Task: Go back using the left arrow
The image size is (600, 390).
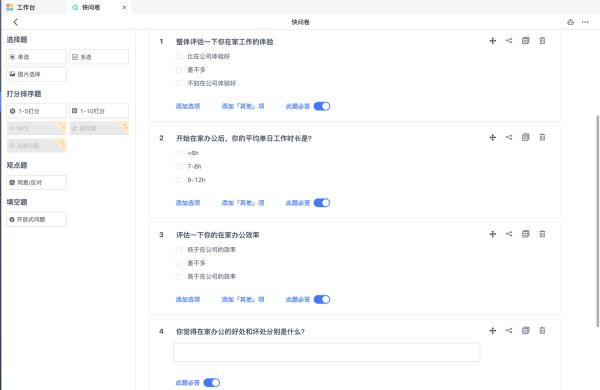Action: (x=16, y=22)
